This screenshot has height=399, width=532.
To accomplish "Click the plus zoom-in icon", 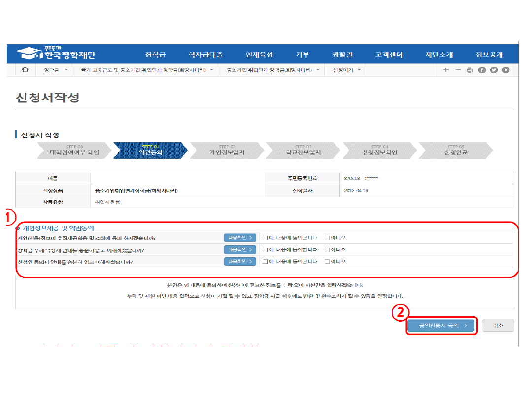I will click(x=446, y=70).
